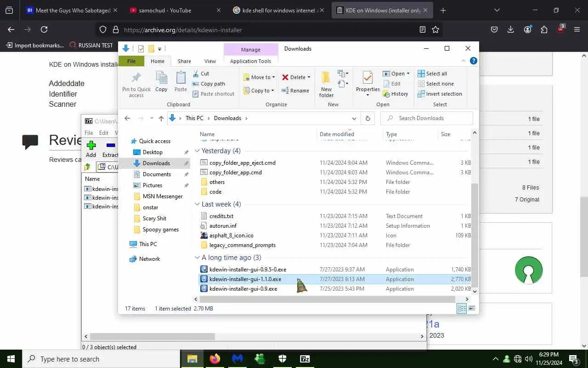Click the Extract icon in 7-Zip window
588x368 pixels.
[110, 149]
